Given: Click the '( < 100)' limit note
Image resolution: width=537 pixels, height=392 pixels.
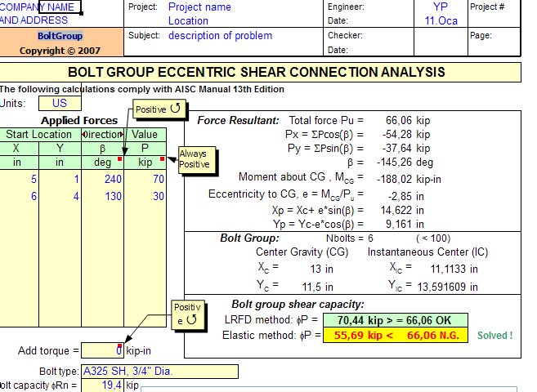Looking at the screenshot, I should (x=433, y=238).
